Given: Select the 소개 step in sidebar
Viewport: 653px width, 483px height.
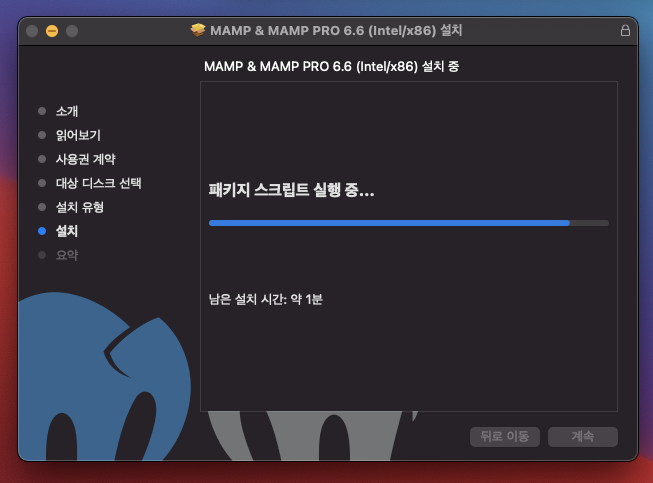Looking at the screenshot, I should 67,111.
